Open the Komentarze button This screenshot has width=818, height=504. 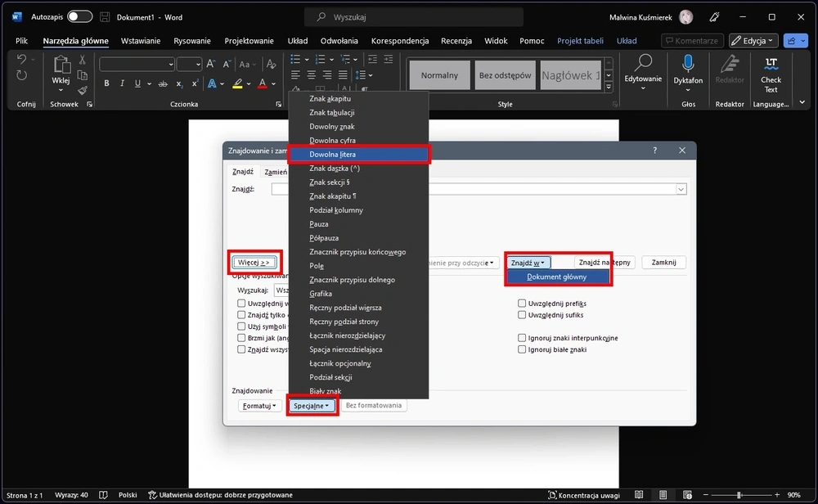(x=692, y=41)
